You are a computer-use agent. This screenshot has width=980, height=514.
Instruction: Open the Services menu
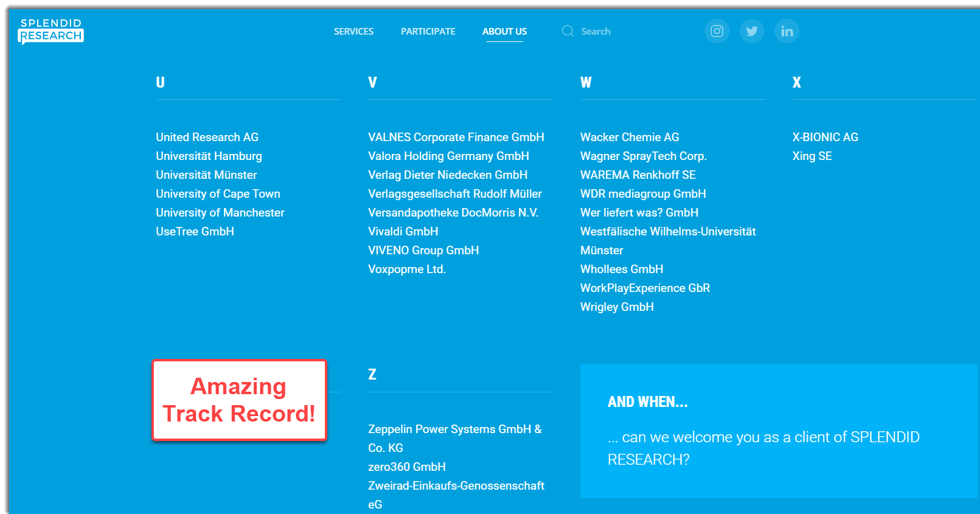(353, 32)
